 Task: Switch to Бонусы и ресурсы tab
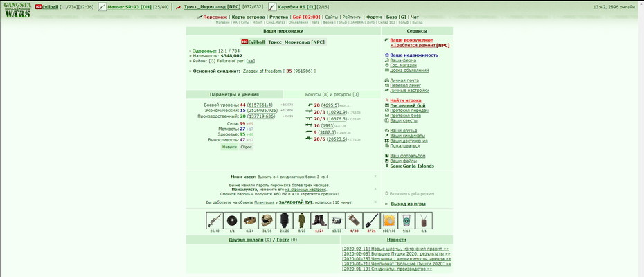pyautogui.click(x=332, y=94)
